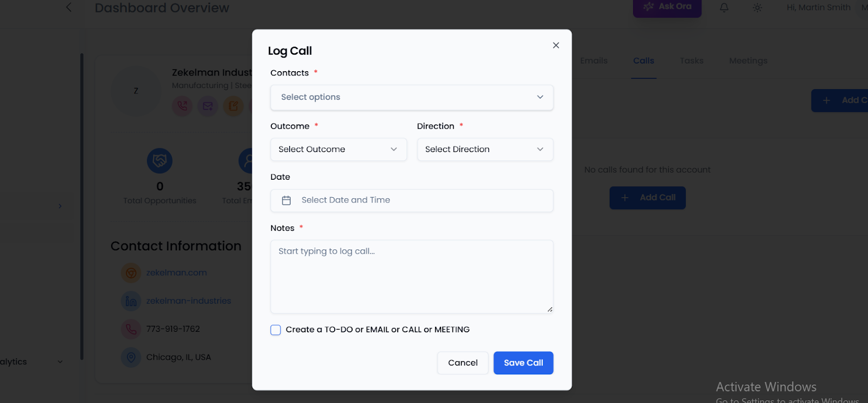Click the zekelman.com website link

[x=176, y=273]
